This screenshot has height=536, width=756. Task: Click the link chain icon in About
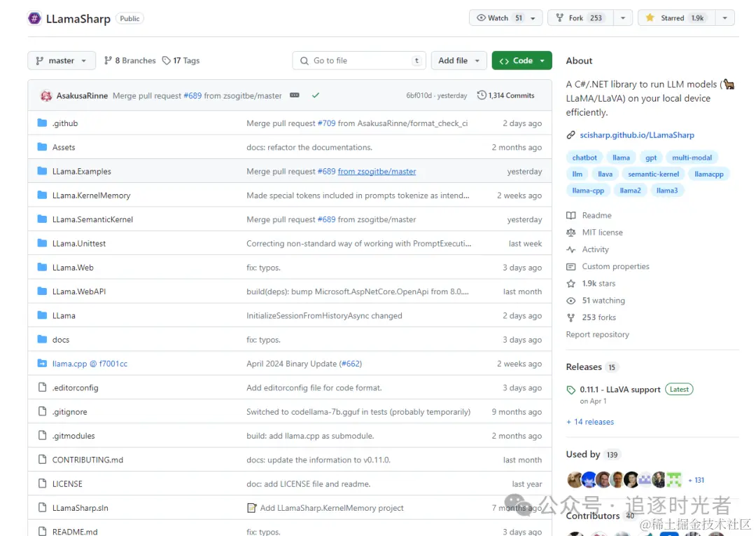[x=571, y=135]
